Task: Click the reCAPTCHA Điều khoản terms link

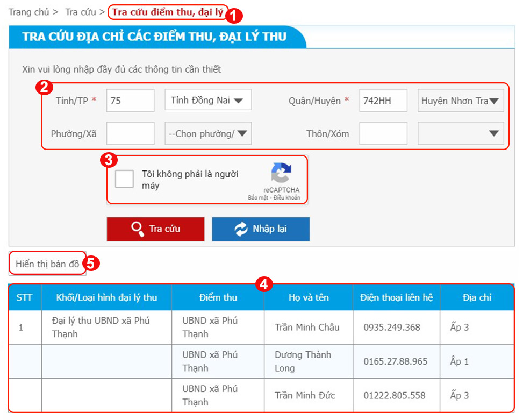Action: (x=287, y=198)
